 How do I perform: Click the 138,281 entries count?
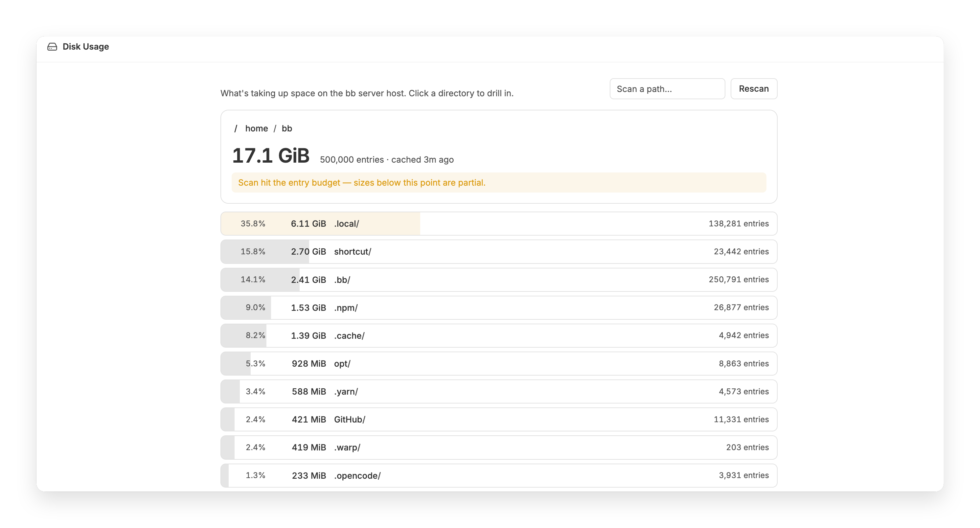[x=739, y=224]
